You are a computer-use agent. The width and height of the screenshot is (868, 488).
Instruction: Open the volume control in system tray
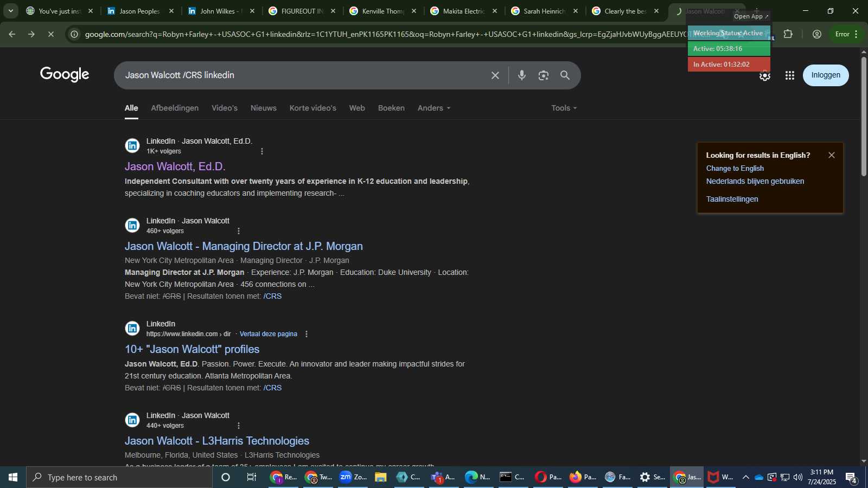(797, 477)
